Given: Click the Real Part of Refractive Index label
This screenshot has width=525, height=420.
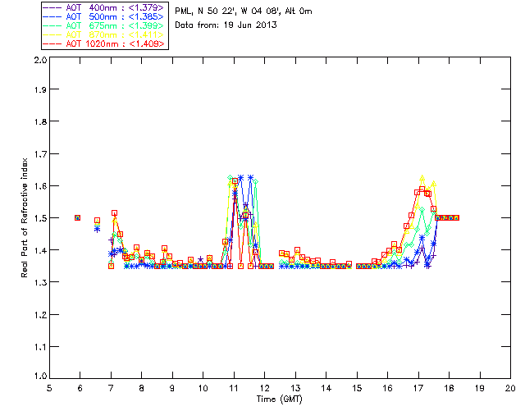Looking at the screenshot, I should [x=24, y=217].
